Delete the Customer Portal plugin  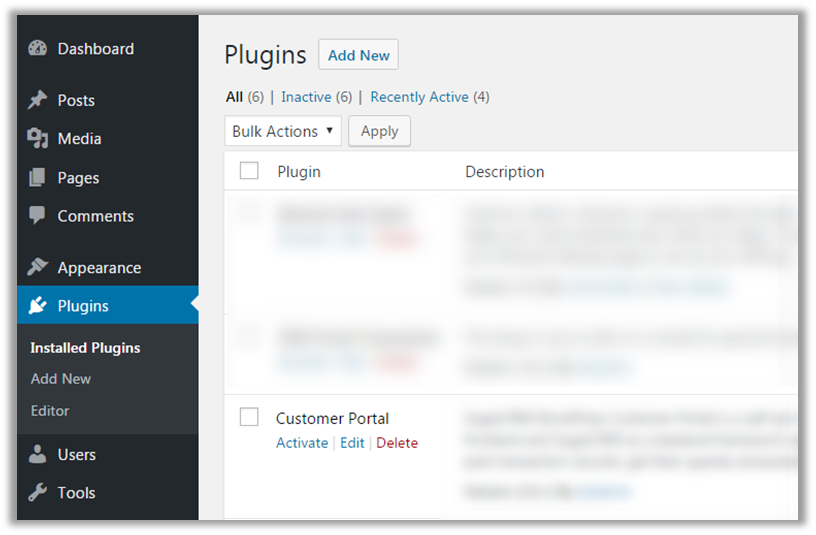(x=397, y=443)
